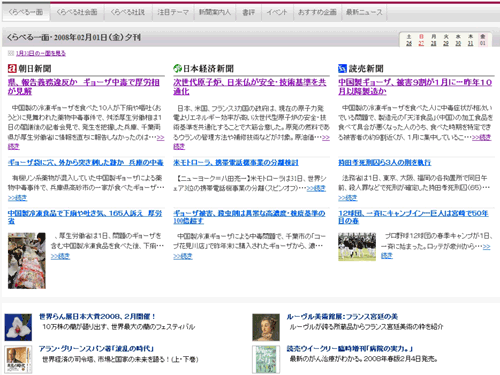Click the white orchid thumbnail image
Viewport: 500px width, 375px height.
point(18,327)
